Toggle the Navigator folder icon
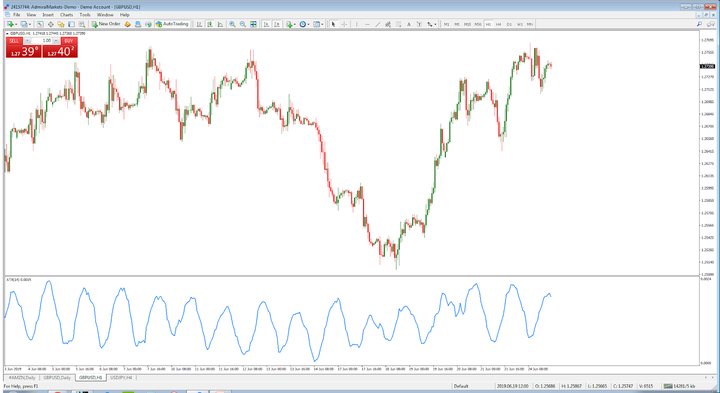This screenshot has height=393, width=720. 61,24
